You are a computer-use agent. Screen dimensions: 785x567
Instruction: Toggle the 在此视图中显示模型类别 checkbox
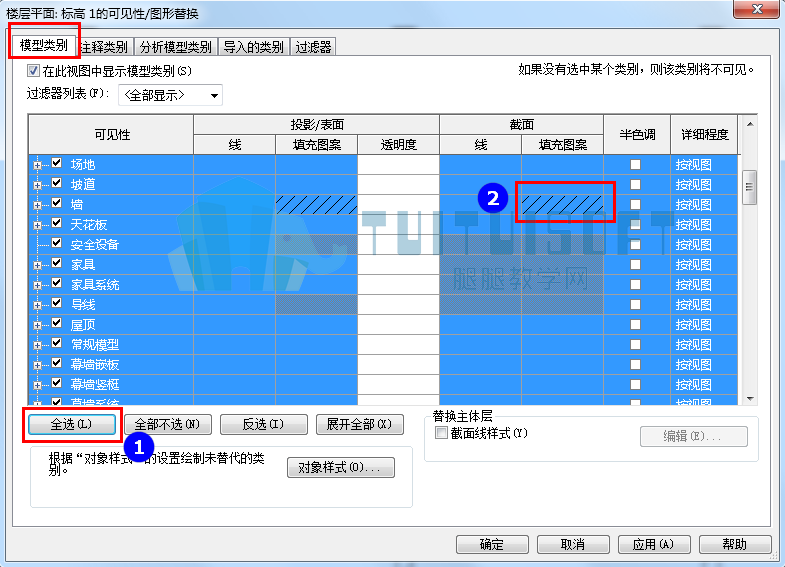34,71
